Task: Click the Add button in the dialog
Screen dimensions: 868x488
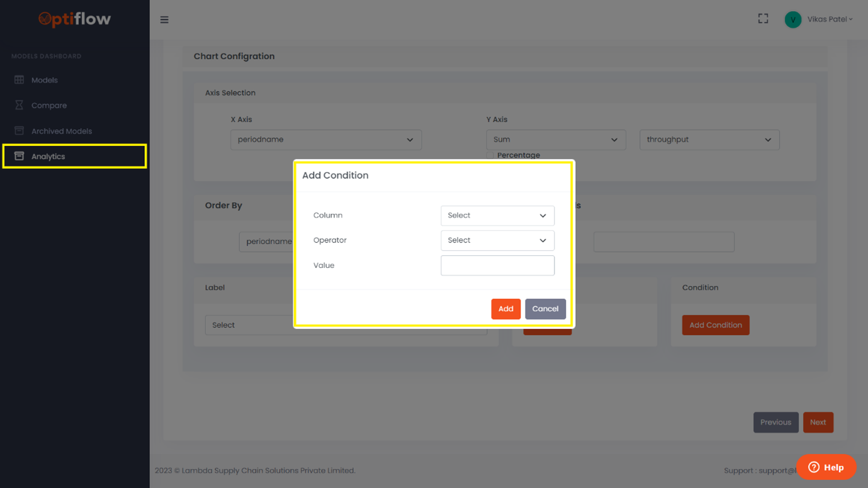Action: 506,309
